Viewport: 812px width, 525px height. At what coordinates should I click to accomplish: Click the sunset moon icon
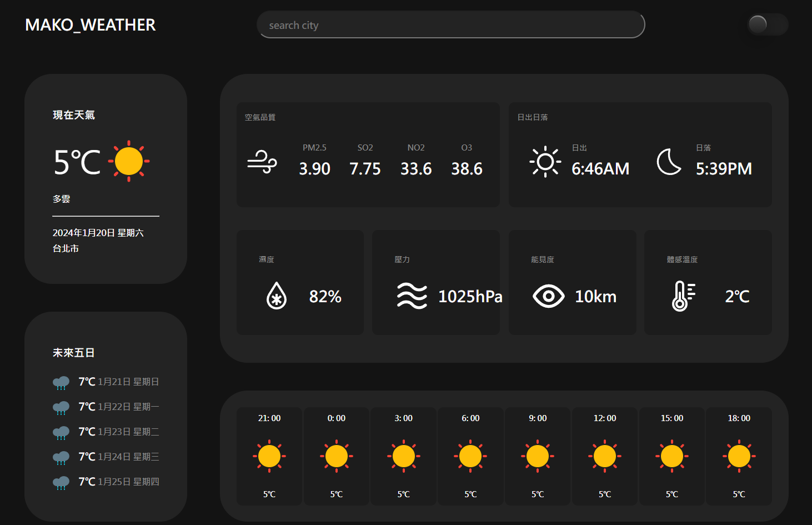669,162
